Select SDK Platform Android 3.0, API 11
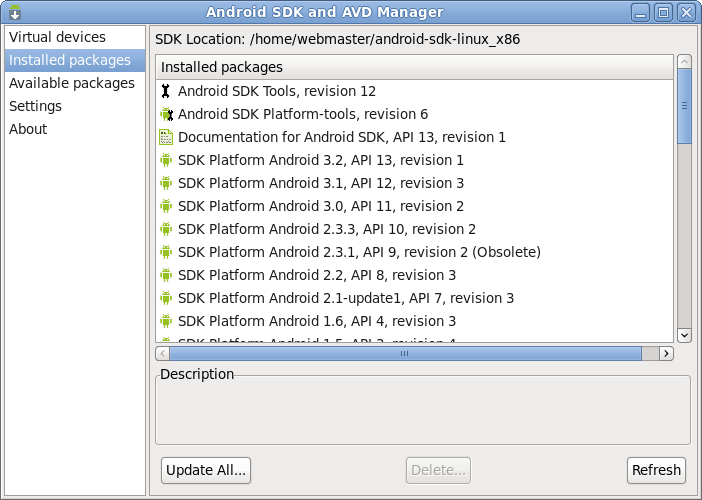 [x=415, y=206]
